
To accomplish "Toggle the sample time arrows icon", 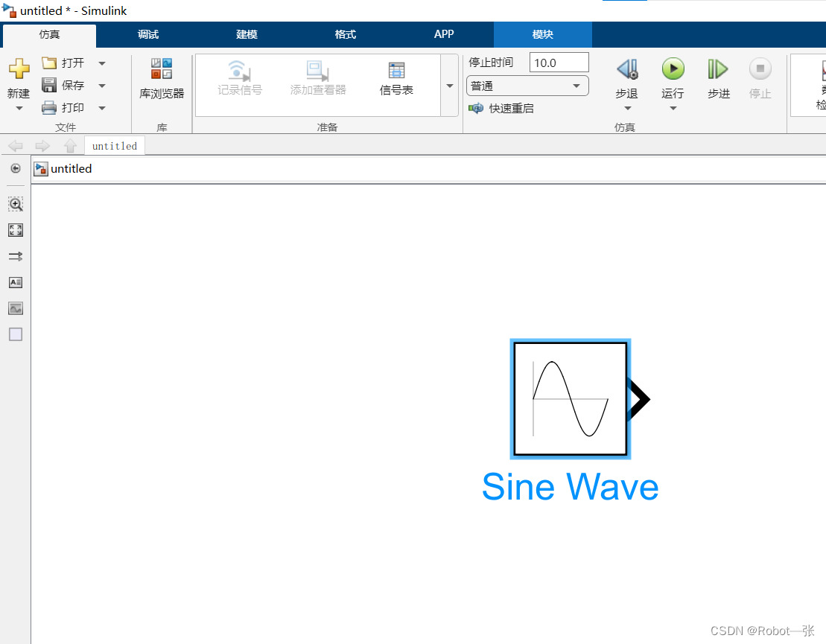I will pyautogui.click(x=16, y=256).
